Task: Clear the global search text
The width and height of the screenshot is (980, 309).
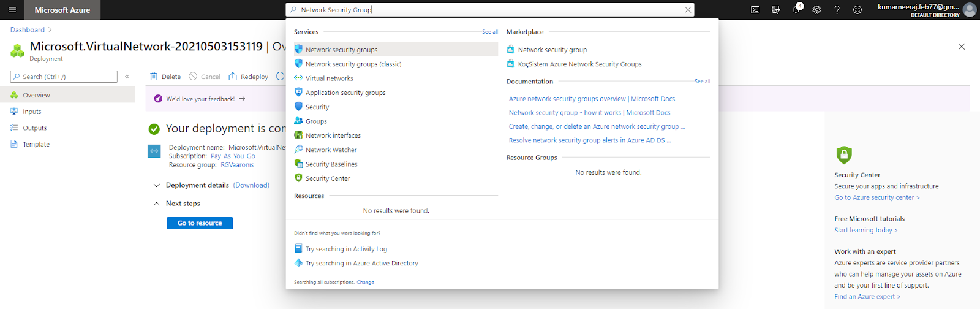Action: (688, 10)
